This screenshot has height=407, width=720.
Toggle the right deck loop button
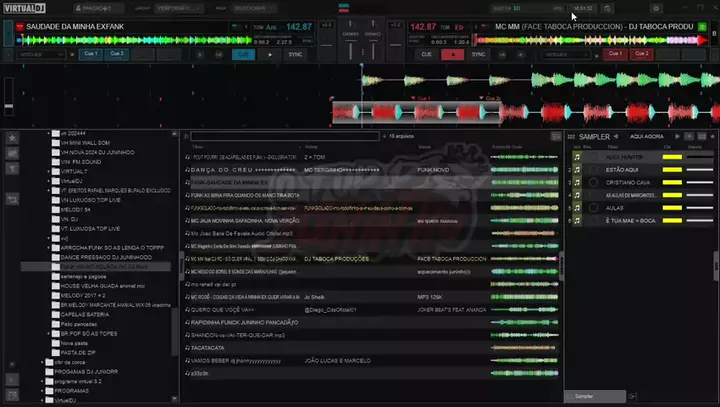coord(502,55)
